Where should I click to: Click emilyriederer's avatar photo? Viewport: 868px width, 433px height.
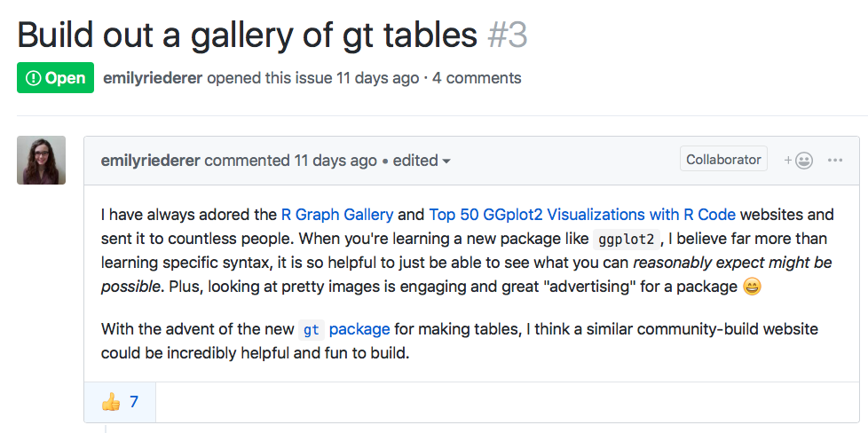(41, 161)
